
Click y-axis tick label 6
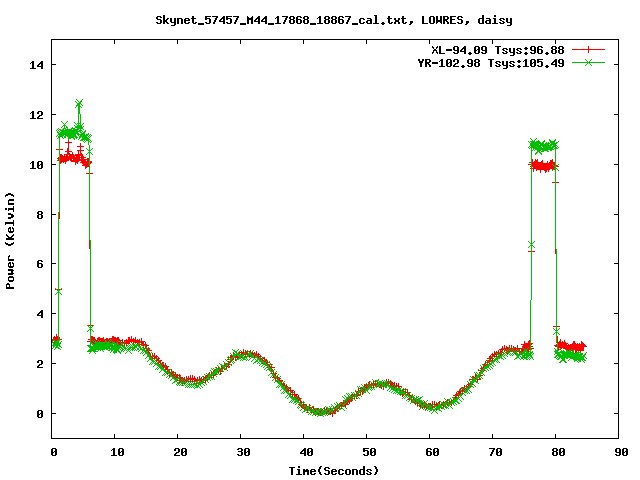click(40, 264)
